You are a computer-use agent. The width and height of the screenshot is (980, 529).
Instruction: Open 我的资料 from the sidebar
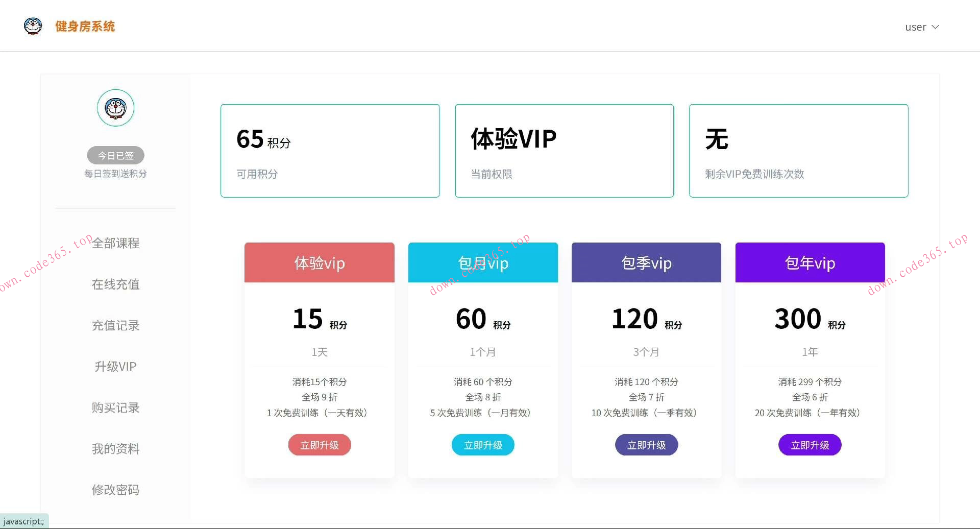click(x=115, y=448)
